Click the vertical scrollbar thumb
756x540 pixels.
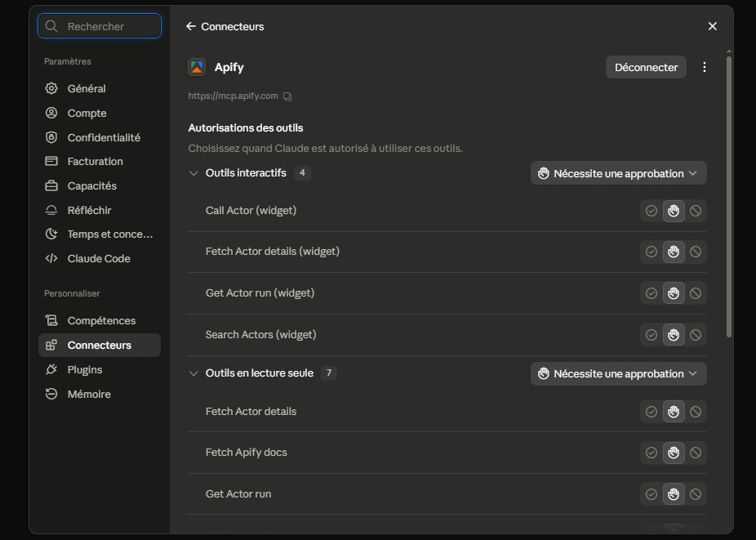[x=729, y=197]
